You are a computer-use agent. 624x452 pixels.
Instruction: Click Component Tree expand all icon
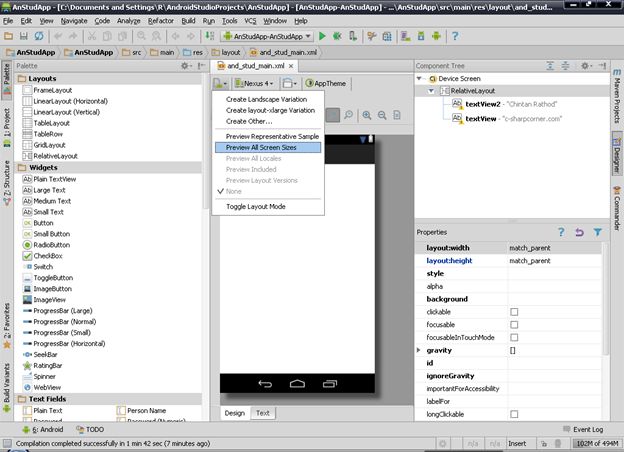click(x=550, y=66)
